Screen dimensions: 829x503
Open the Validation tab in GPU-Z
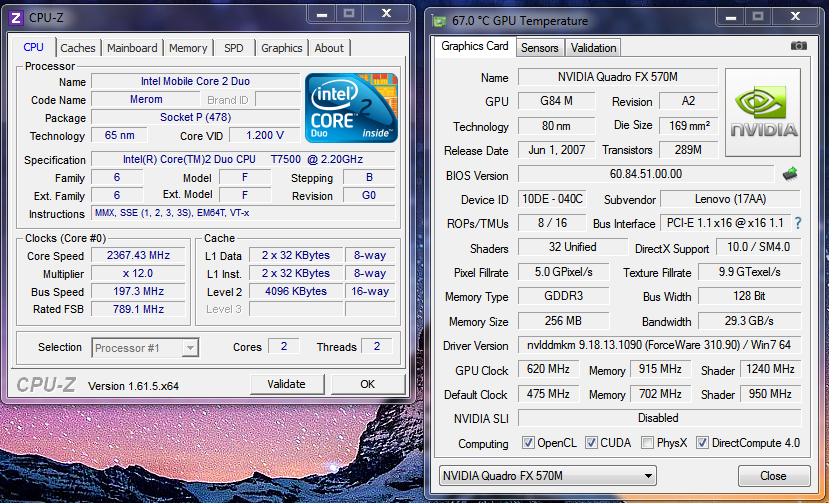pyautogui.click(x=593, y=48)
